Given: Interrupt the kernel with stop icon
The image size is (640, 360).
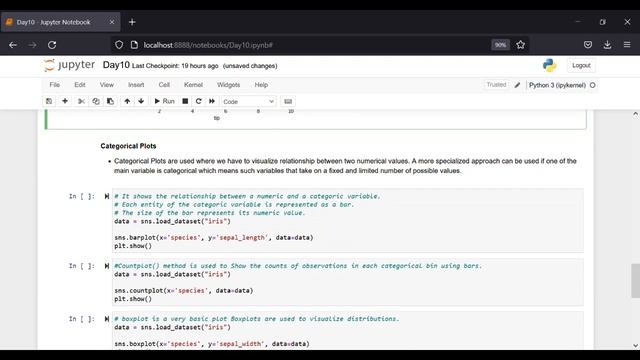Looking at the screenshot, I should coord(185,101).
